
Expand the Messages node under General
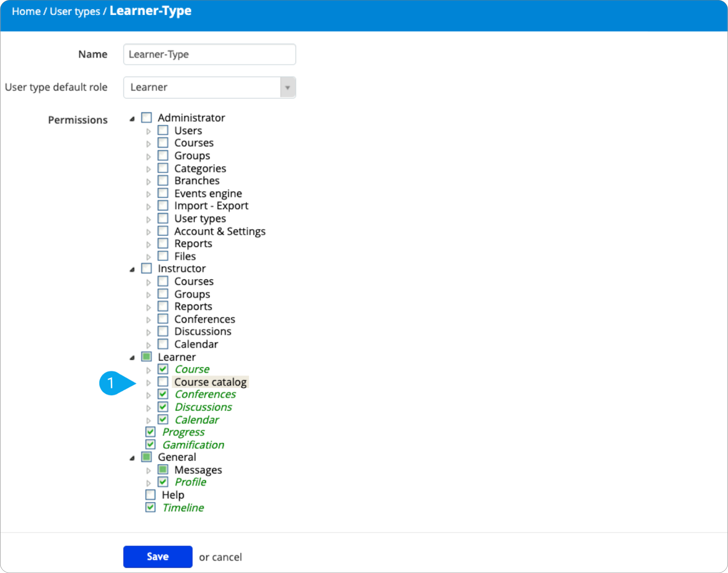pos(149,471)
